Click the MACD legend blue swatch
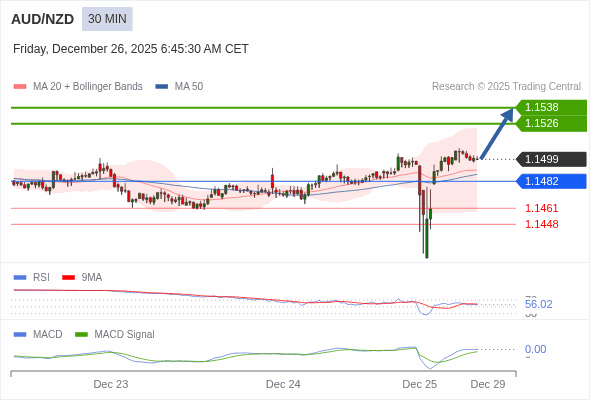This screenshot has height=400, width=590. [x=20, y=335]
